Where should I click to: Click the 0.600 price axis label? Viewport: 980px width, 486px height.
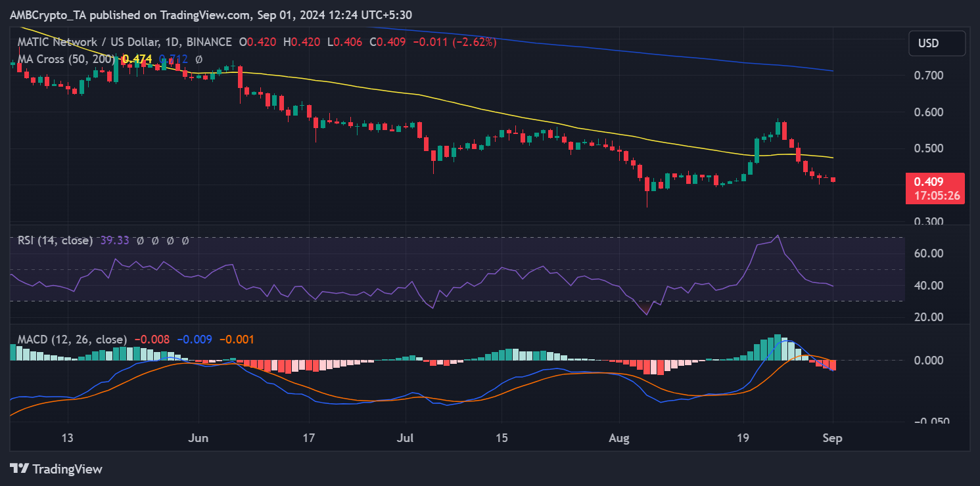(x=929, y=112)
